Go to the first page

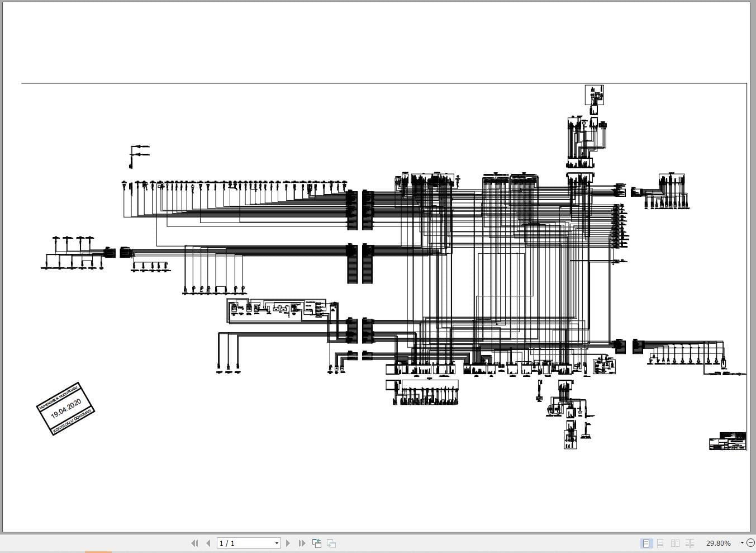194,543
